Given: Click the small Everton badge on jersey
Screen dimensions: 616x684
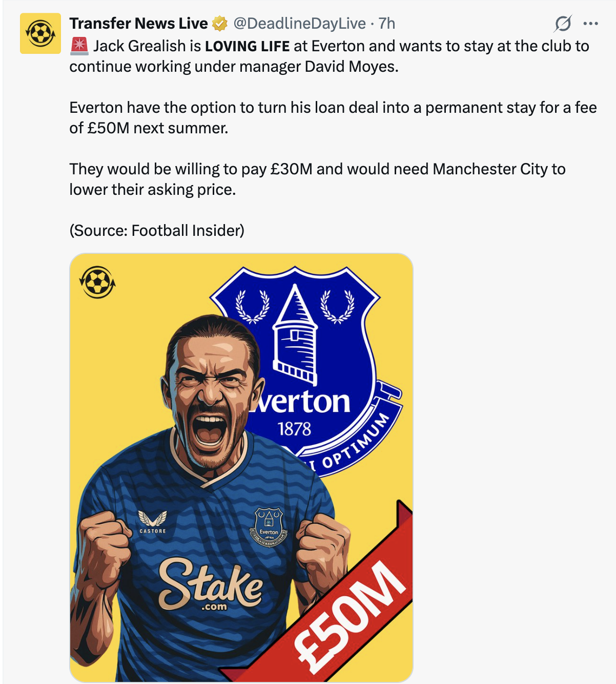Looking at the screenshot, I should [269, 527].
